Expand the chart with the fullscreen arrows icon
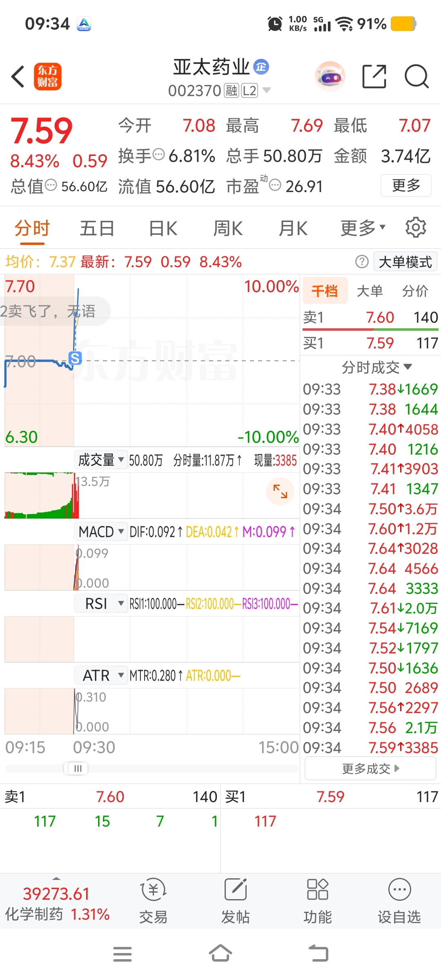 tap(280, 491)
